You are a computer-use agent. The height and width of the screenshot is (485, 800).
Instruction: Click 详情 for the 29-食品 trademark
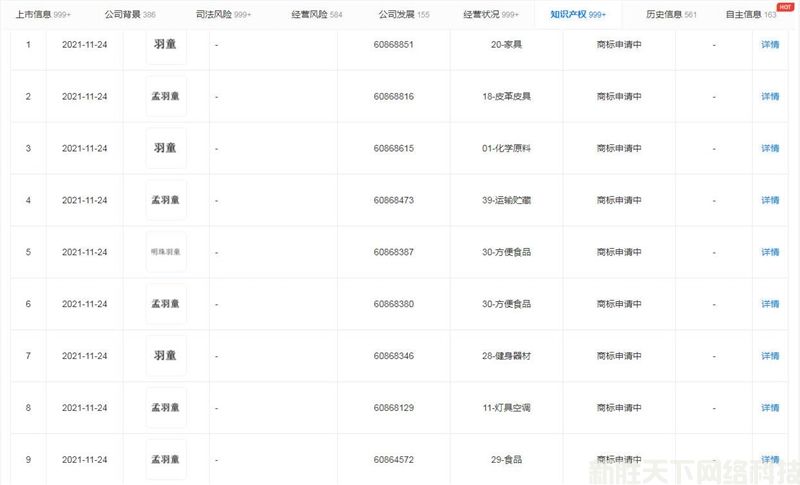769,459
